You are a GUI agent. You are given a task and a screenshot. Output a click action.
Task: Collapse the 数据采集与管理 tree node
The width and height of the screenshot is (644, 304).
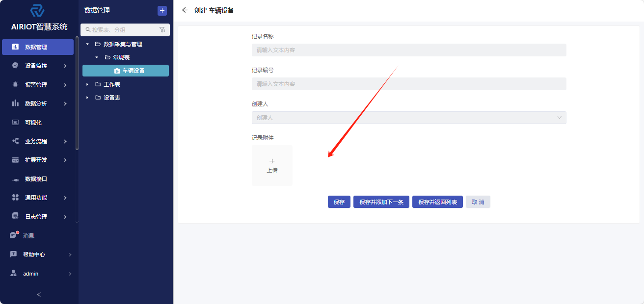click(87, 44)
